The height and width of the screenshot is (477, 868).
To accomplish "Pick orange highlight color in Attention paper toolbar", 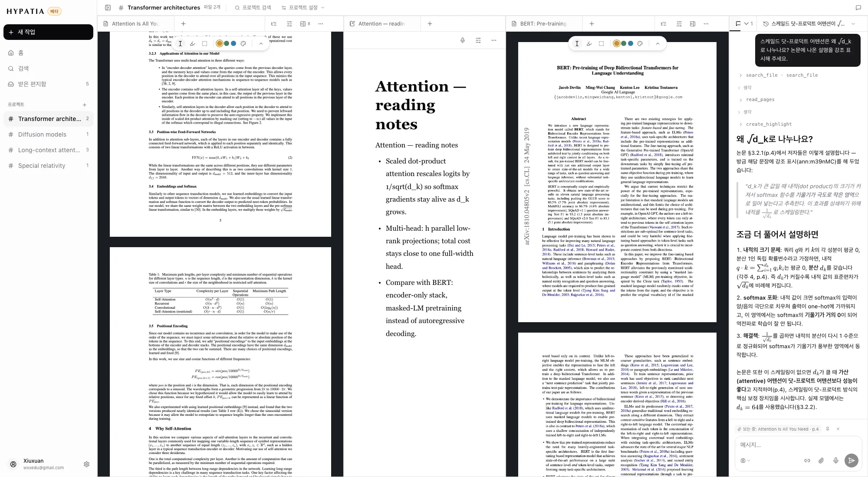I will pyautogui.click(x=219, y=43).
